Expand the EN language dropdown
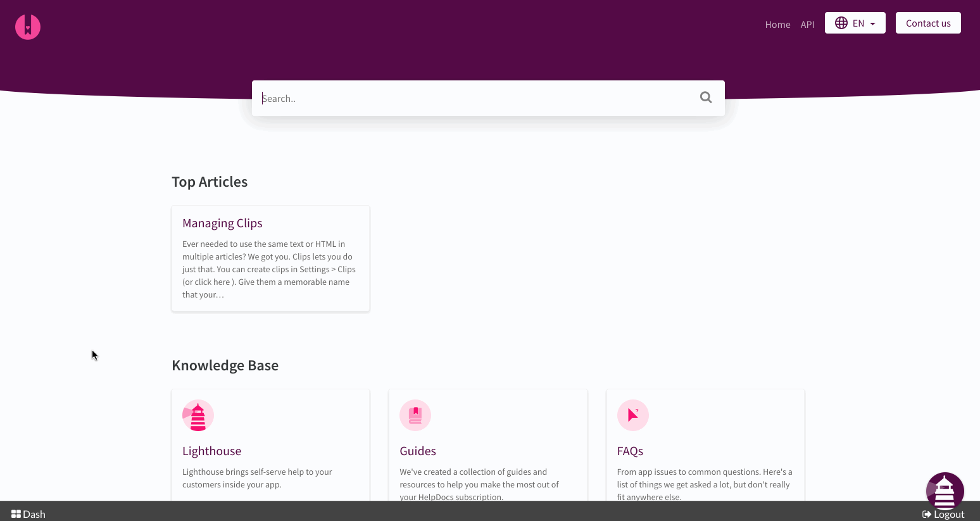The height and width of the screenshot is (521, 980). (x=855, y=23)
